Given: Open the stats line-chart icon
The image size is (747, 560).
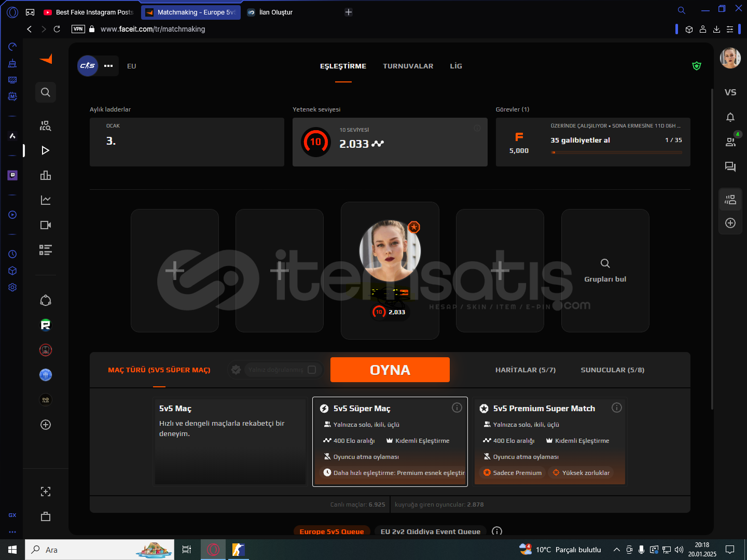Looking at the screenshot, I should click(46, 200).
